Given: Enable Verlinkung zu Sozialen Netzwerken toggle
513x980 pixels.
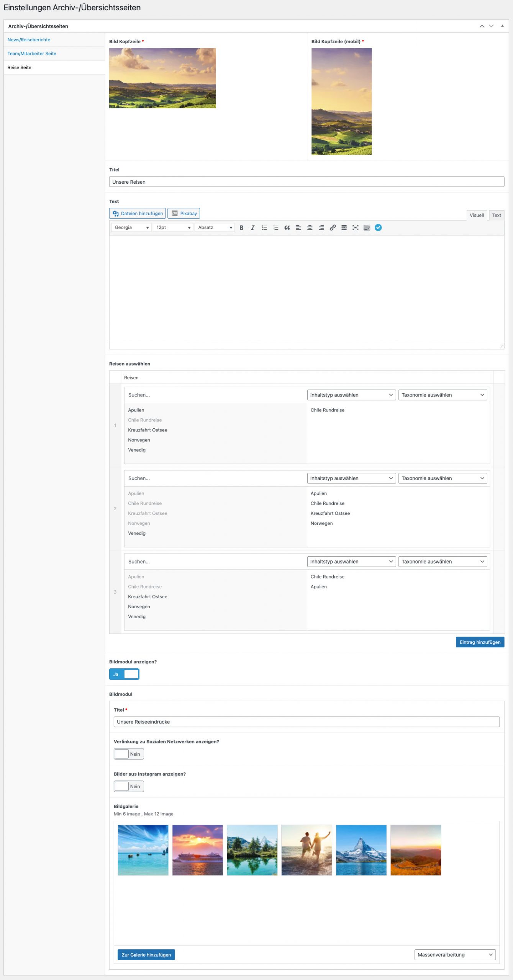Looking at the screenshot, I should point(129,754).
